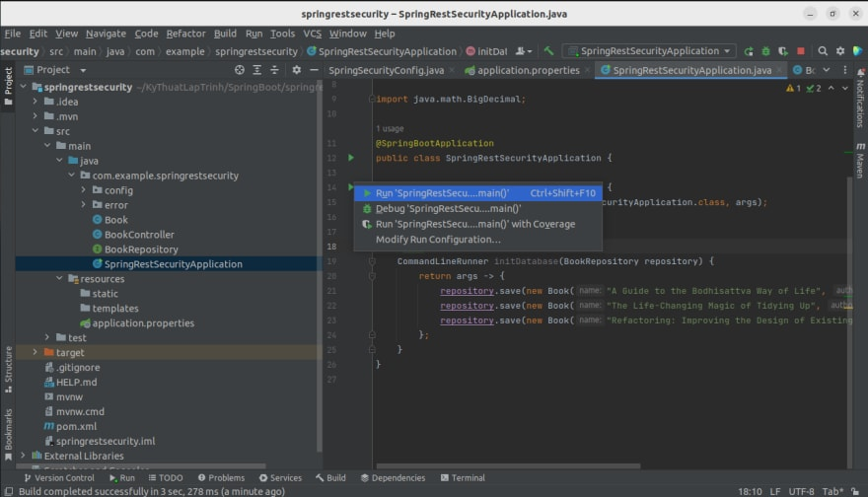This screenshot has width=868, height=497.
Task: Select Run 'SpringRestSecu....main()' in the popup
Action: 478,193
